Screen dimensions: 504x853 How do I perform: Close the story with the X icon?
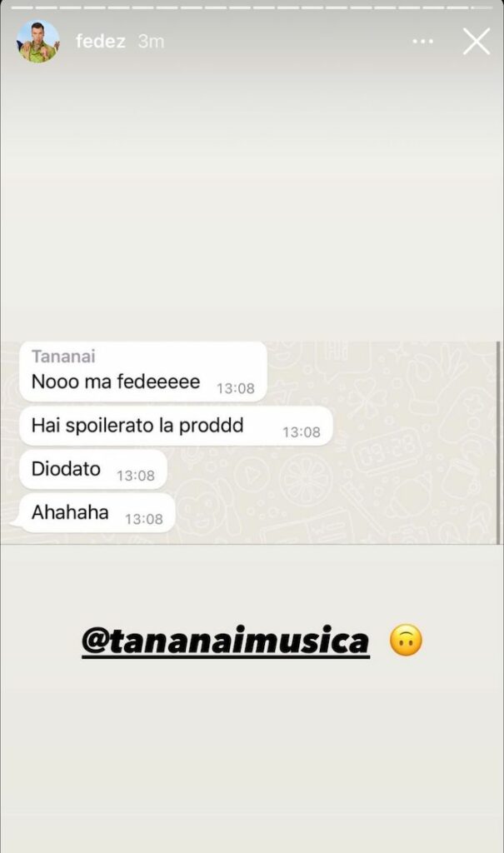coord(477,42)
